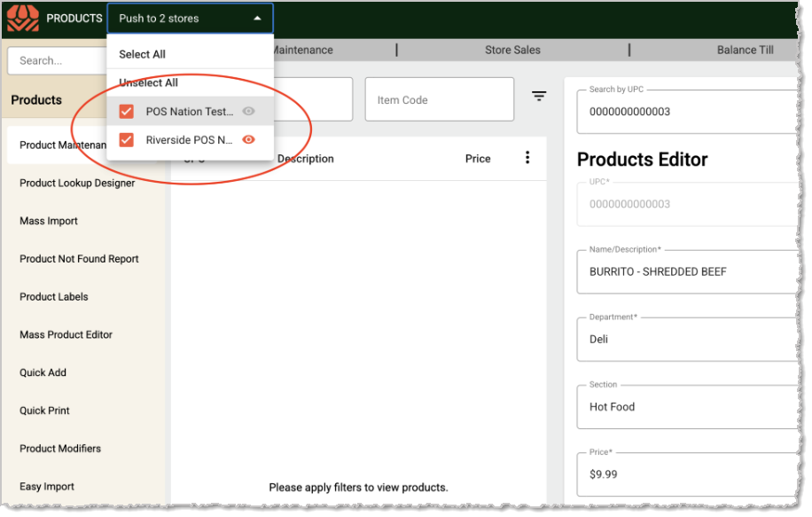This screenshot has width=812, height=517.
Task: Select Quick Add in sidebar
Action: click(x=43, y=372)
